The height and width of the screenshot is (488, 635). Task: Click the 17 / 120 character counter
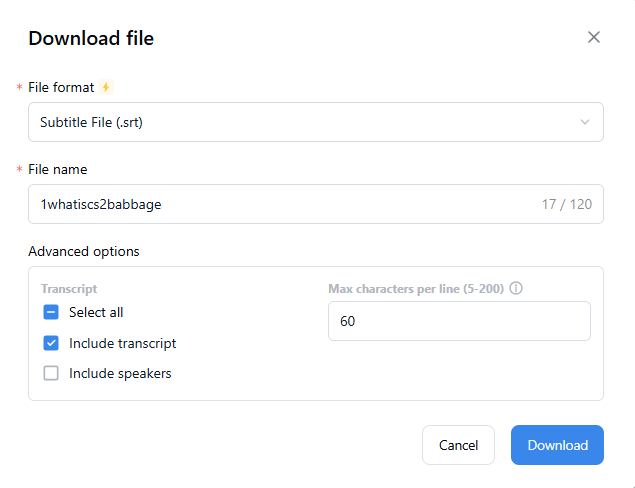[x=567, y=204]
